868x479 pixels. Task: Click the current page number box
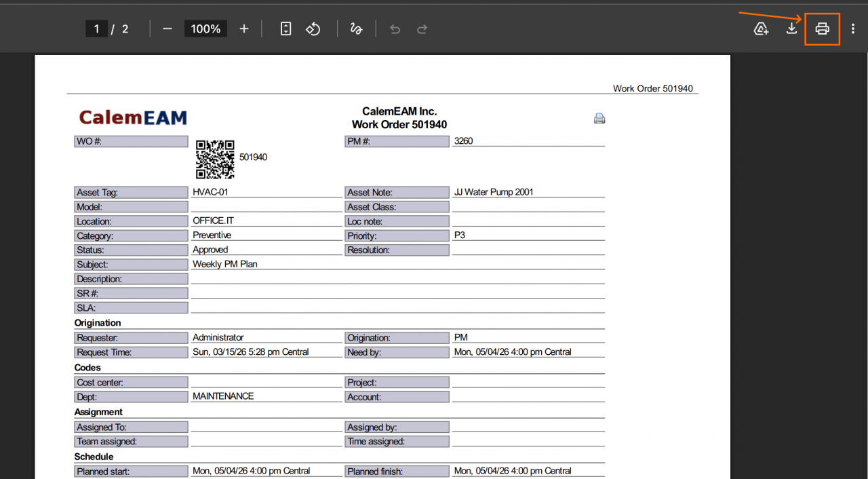pos(96,28)
